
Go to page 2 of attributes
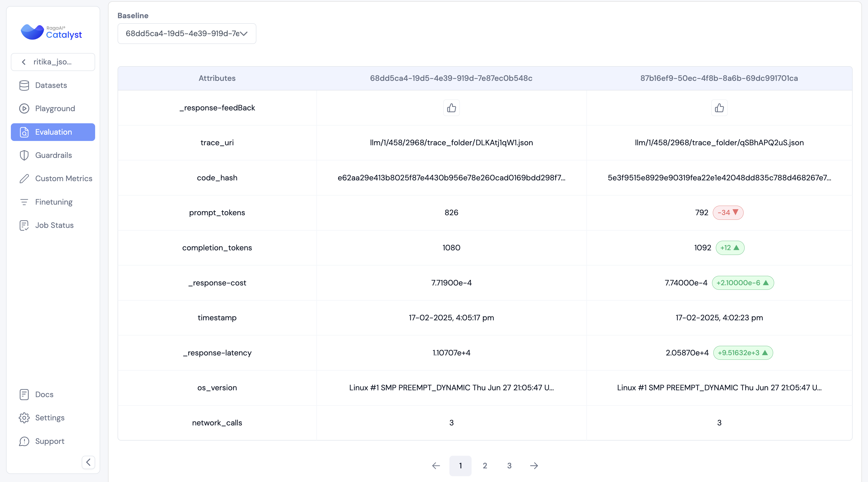tap(484, 466)
